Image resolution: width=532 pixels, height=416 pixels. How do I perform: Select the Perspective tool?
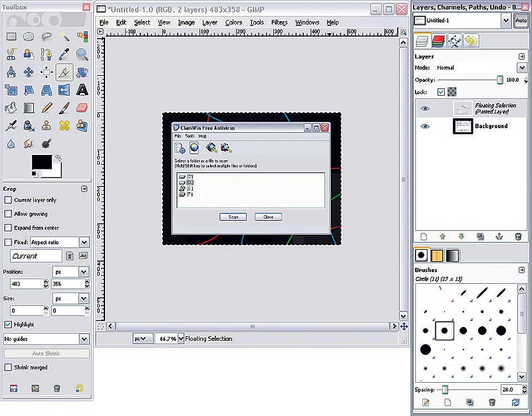click(47, 90)
